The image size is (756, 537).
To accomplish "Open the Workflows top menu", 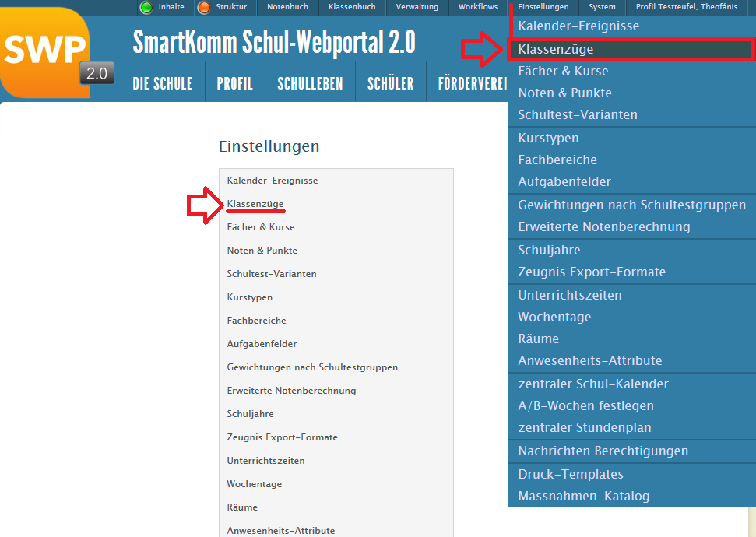I will pos(478,7).
